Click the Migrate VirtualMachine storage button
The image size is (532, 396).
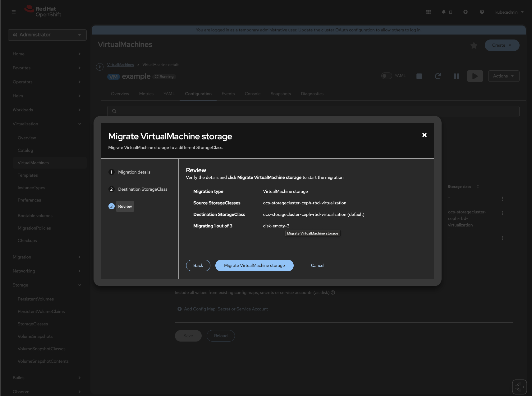point(254,265)
